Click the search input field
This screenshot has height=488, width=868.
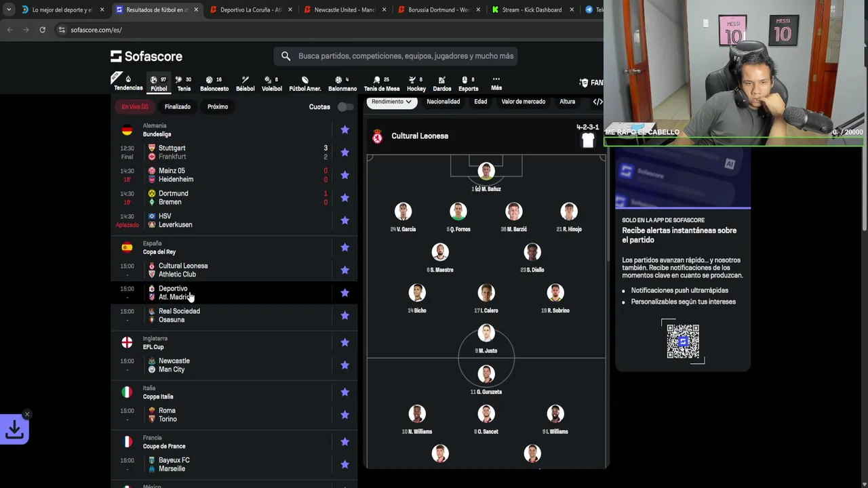[396, 56]
